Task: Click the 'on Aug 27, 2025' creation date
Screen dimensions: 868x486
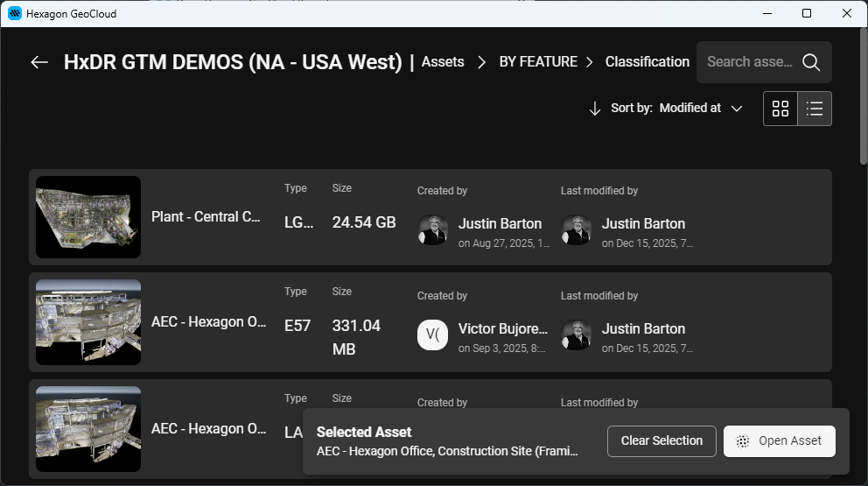Action: pos(504,243)
